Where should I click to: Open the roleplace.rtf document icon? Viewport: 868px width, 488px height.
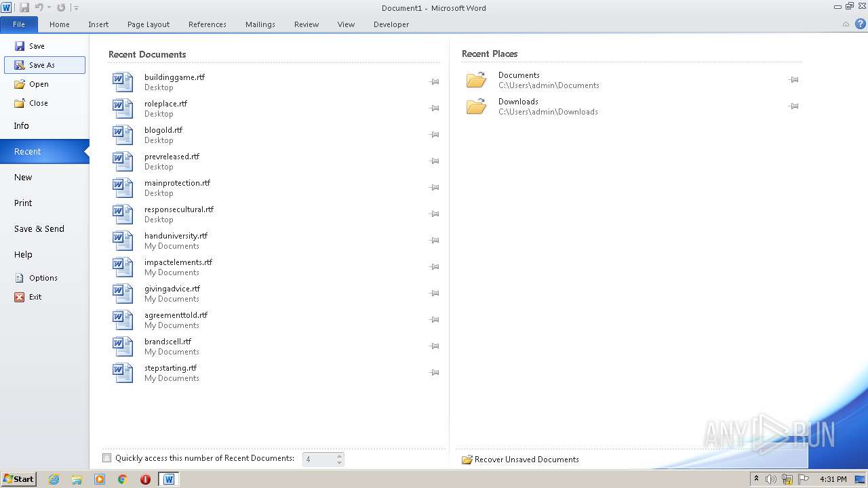123,108
